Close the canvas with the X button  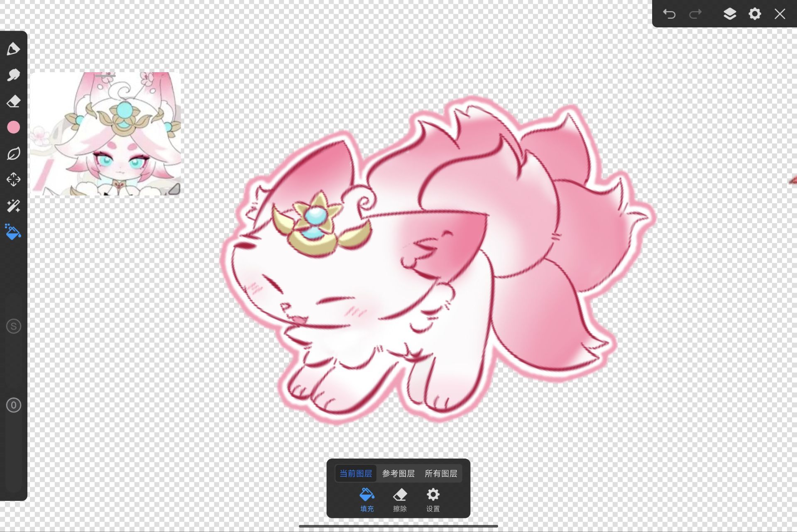780,14
